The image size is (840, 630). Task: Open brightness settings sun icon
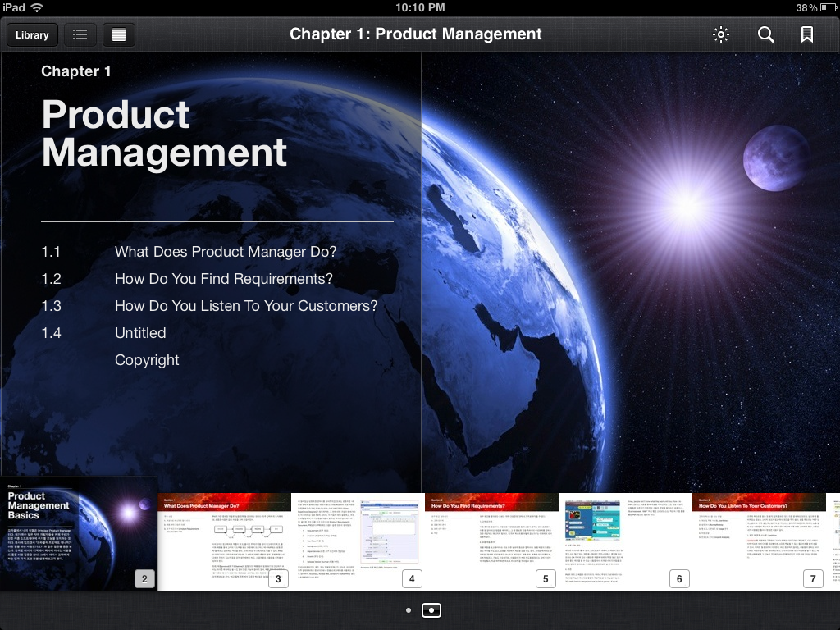click(x=721, y=34)
